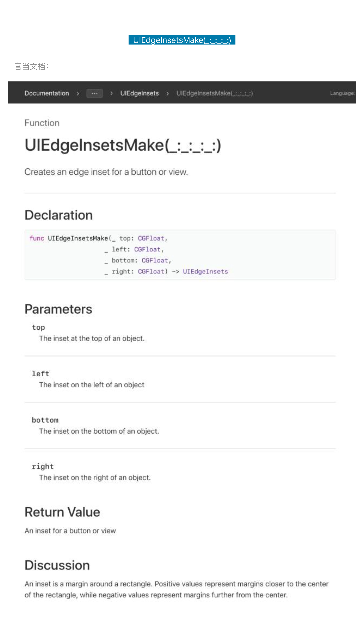Expand the collapsed breadcrumb ellipsis button
Viewport: 364px width, 617px height.
pos(94,93)
